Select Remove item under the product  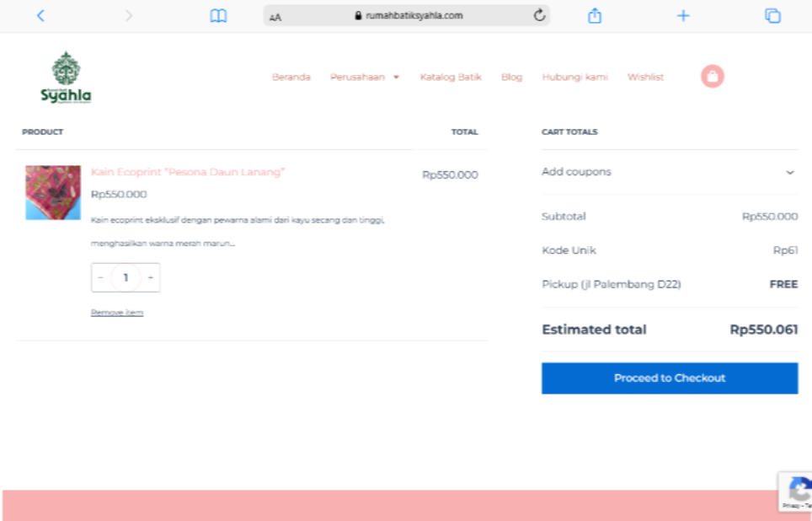117,312
